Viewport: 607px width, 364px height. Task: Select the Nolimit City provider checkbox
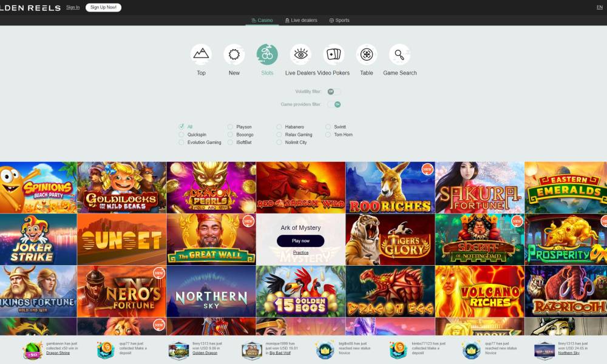[279, 143]
